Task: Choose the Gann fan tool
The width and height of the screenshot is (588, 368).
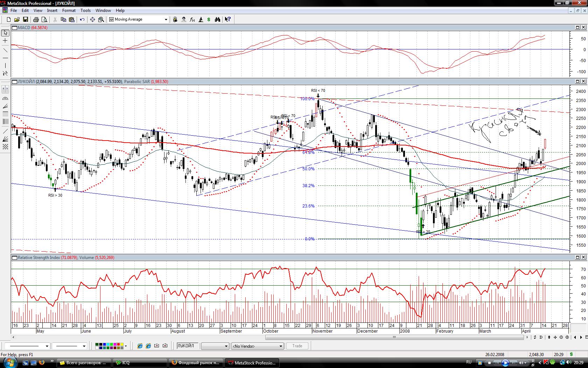Action: pyautogui.click(x=5, y=139)
